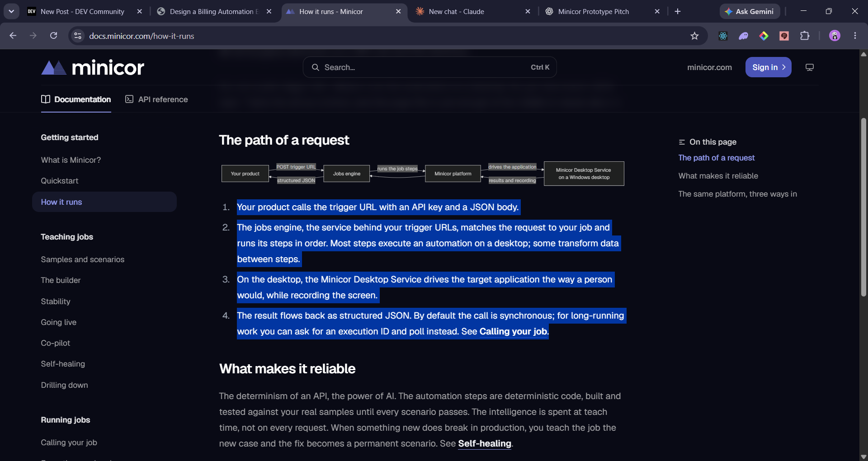Follow the Self-healing inline link

pyautogui.click(x=485, y=443)
